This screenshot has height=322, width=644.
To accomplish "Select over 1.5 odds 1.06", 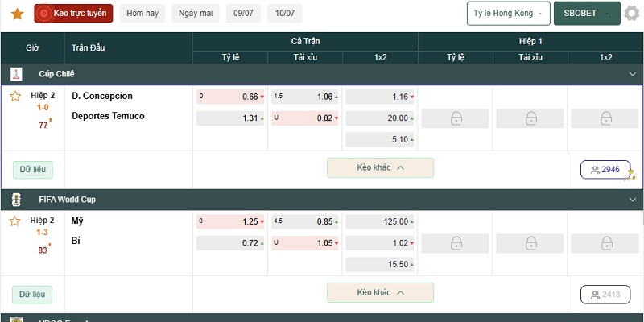I will [x=305, y=97].
